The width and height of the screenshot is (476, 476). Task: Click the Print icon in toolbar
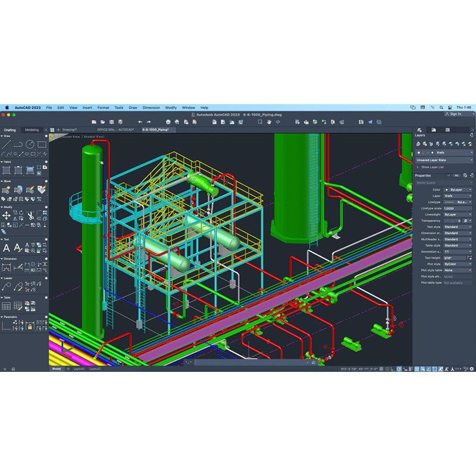point(168,122)
